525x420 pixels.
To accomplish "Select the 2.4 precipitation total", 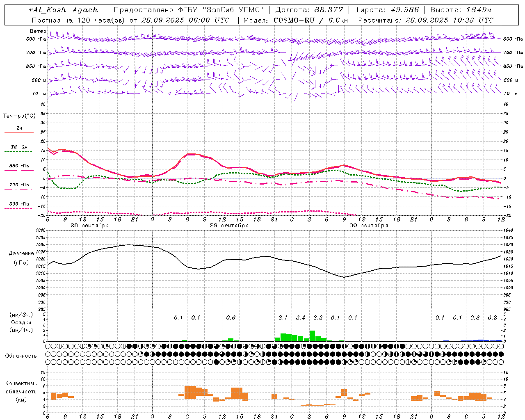I will [x=301, y=318].
